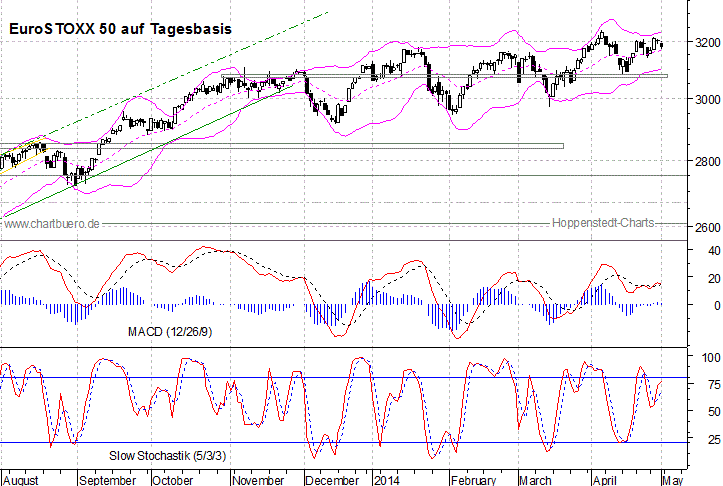The width and height of the screenshot is (723, 486).
Task: Click the 'MACD (12/26/9)' indicator label
Action: click(170, 332)
